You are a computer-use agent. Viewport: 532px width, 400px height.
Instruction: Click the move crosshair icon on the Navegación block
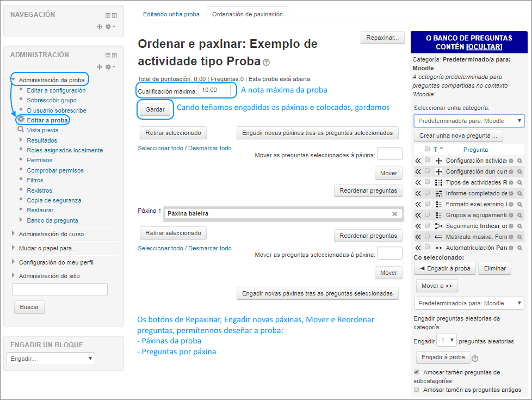[x=100, y=26]
